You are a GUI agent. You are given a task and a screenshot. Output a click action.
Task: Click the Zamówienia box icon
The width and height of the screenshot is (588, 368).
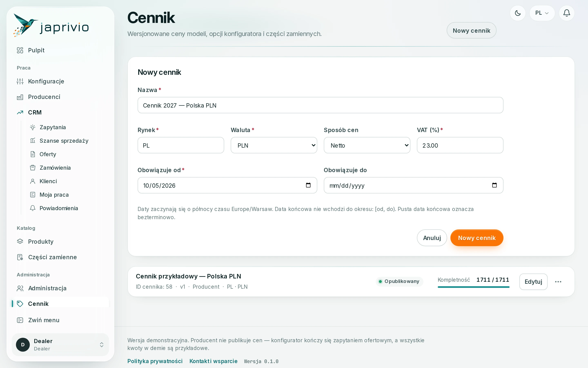click(33, 168)
